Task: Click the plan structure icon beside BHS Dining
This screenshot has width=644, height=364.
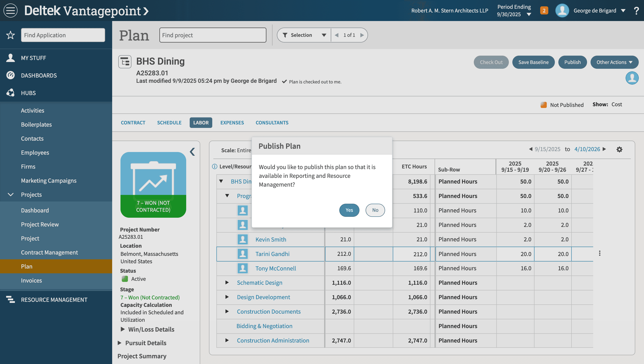Action: [125, 62]
